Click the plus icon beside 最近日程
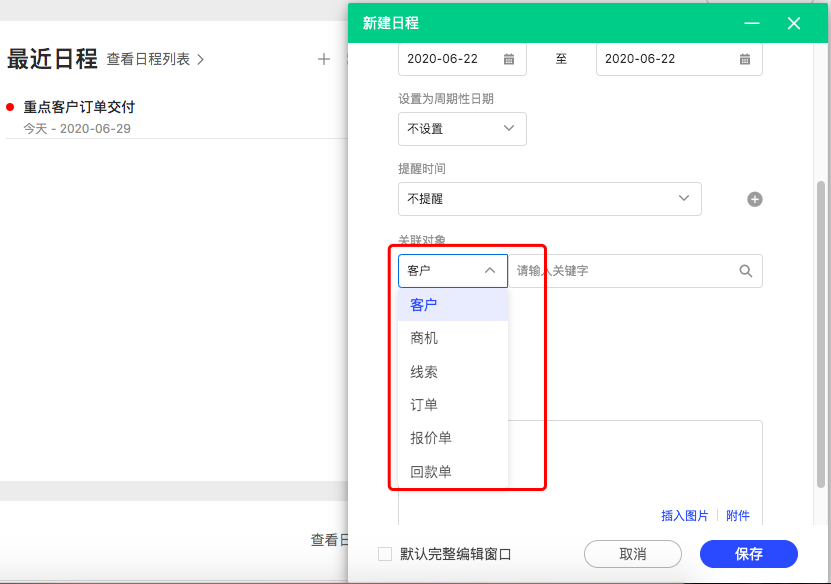831x584 pixels. pyautogui.click(x=324, y=58)
